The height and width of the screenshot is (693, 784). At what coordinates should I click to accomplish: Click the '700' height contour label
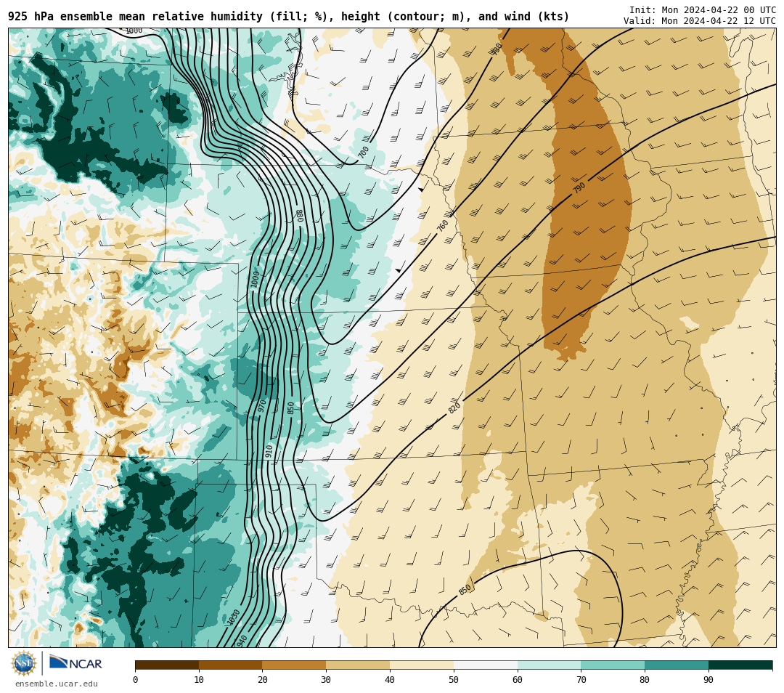364,152
